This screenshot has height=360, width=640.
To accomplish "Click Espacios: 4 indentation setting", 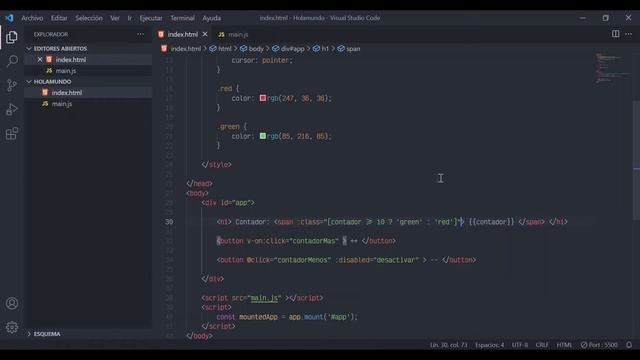I will click(x=489, y=345).
